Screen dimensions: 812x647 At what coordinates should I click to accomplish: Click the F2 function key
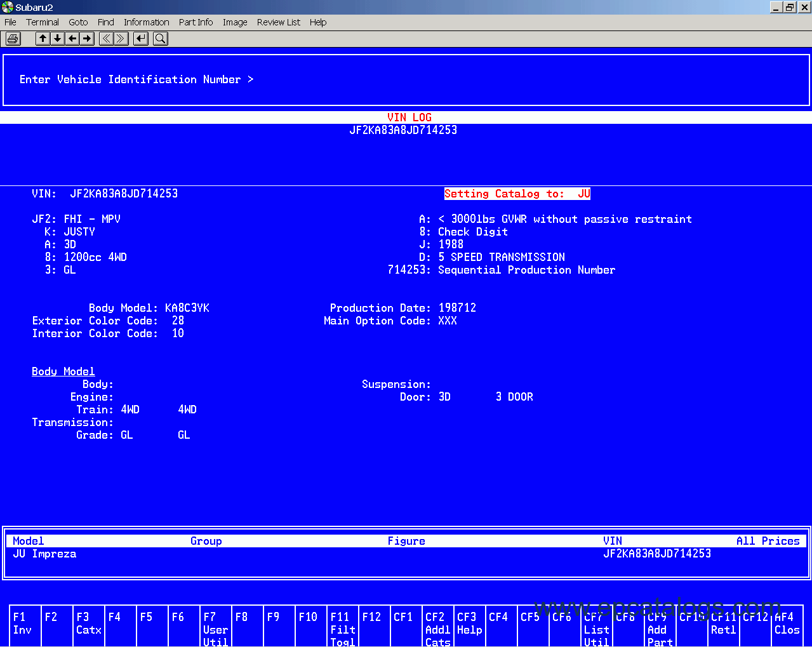[x=57, y=626]
